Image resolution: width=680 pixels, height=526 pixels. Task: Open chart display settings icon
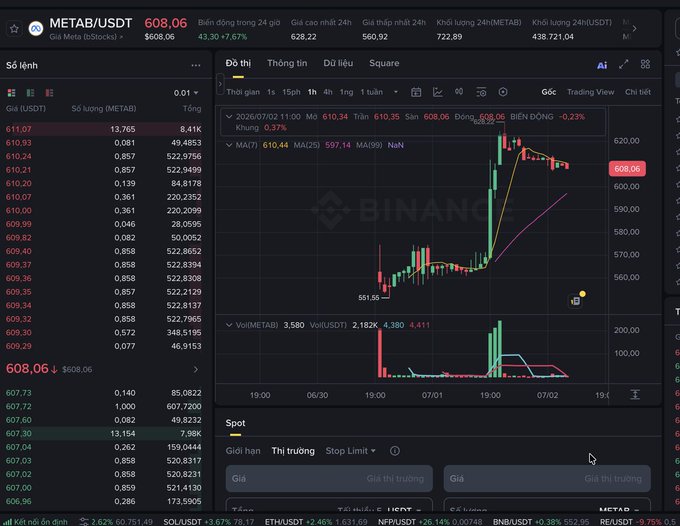[x=481, y=92]
